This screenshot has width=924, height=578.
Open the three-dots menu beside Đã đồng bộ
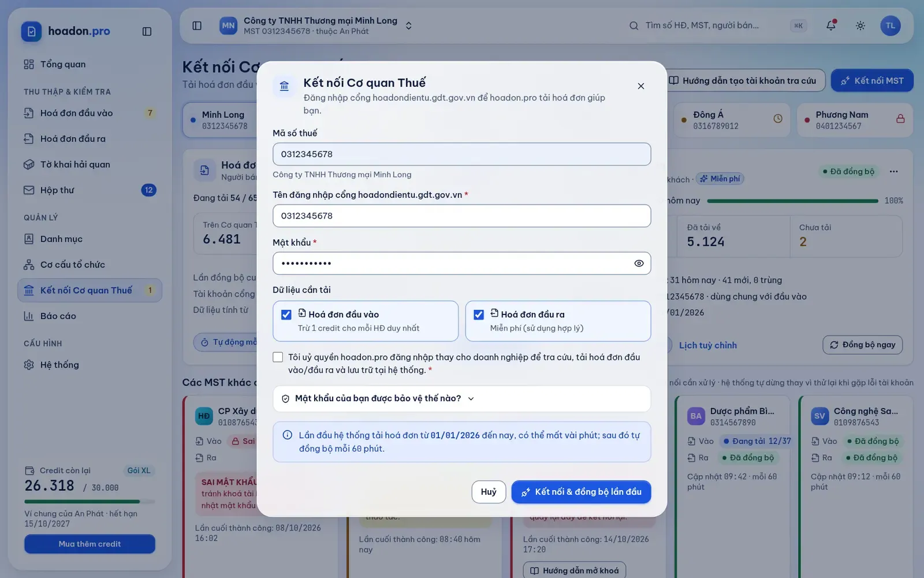(894, 171)
